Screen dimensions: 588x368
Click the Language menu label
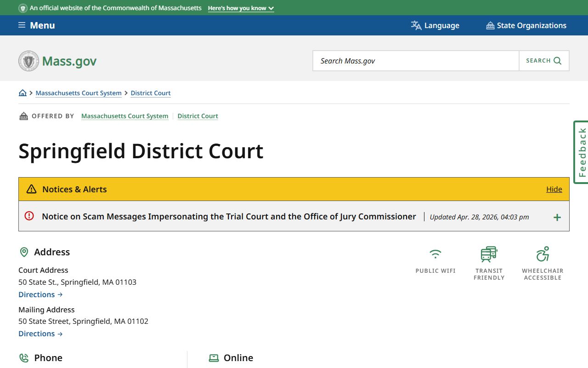(x=442, y=25)
